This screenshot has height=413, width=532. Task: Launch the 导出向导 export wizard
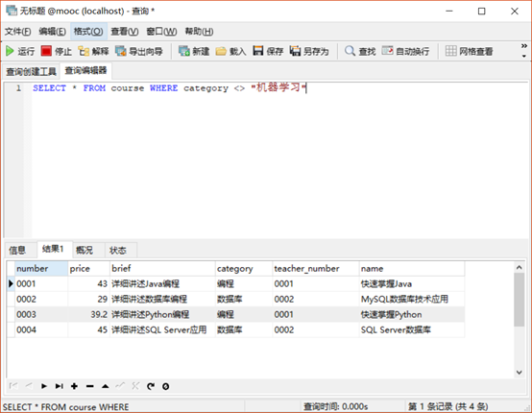point(139,51)
